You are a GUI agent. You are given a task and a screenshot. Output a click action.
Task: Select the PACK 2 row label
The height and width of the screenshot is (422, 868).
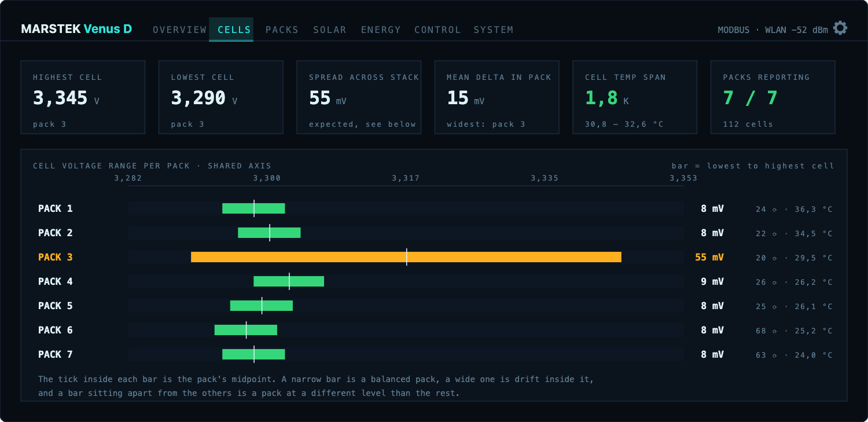pyautogui.click(x=56, y=233)
